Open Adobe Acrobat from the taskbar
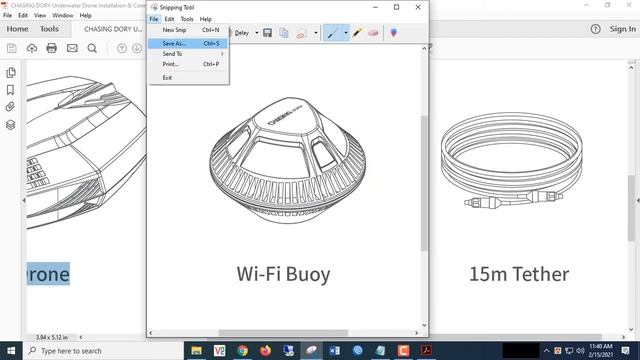640x360 pixels. 426,351
